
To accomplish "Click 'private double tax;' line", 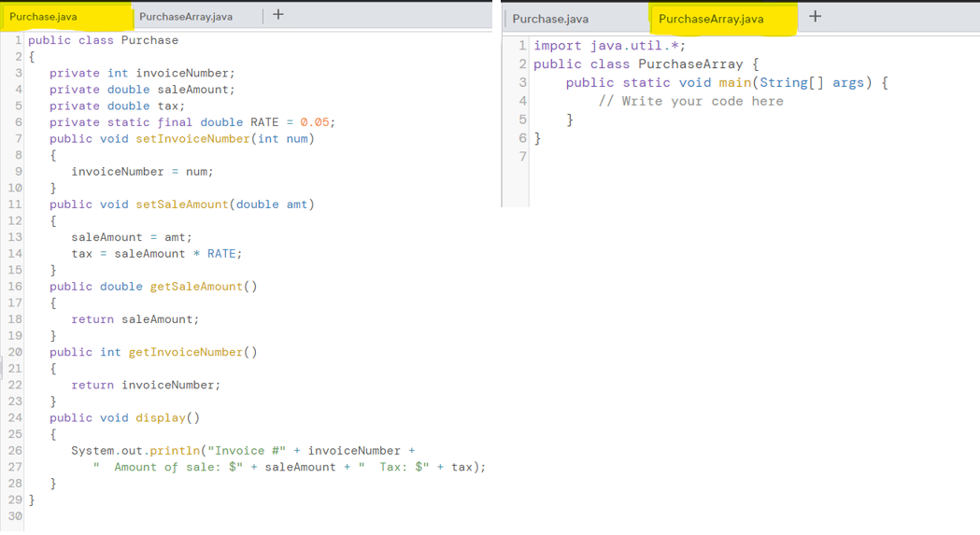I will [x=117, y=106].
